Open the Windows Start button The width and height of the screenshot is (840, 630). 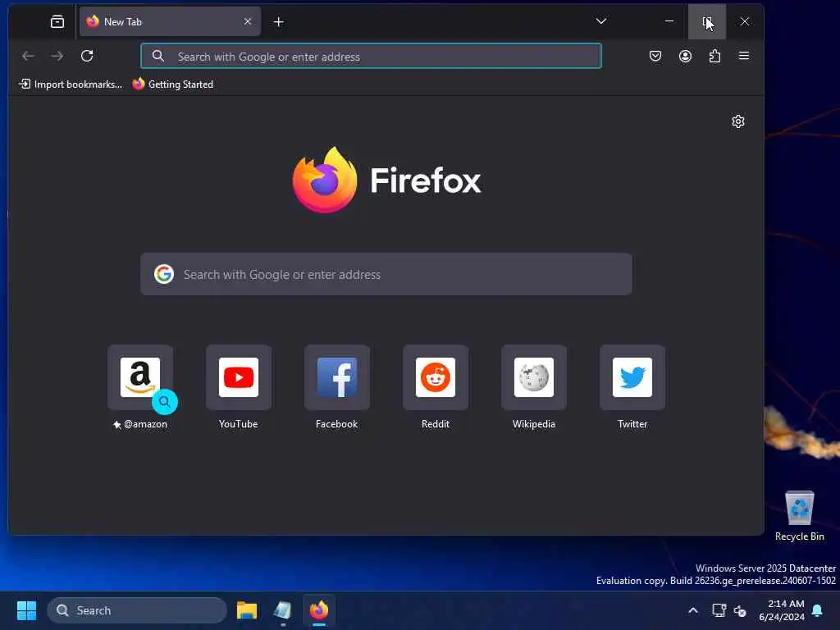[x=26, y=610]
